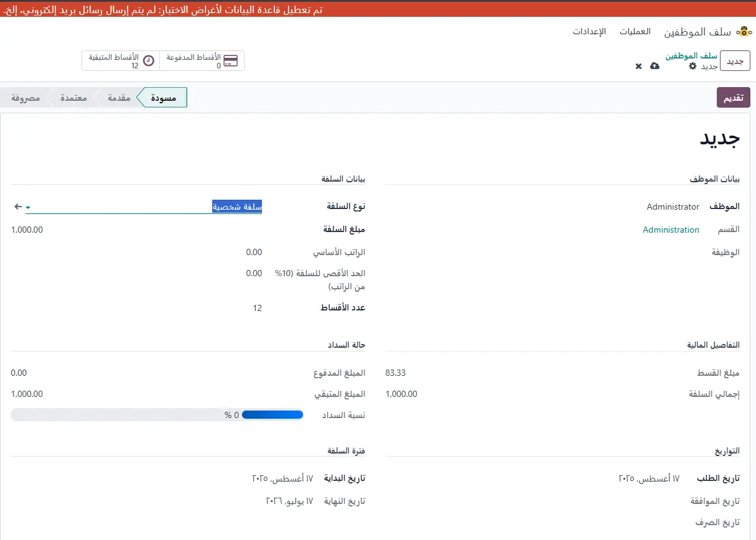Viewport: 756px width, 540px height.
Task: Click the gear actions icon beside جديد
Action: 693,66
